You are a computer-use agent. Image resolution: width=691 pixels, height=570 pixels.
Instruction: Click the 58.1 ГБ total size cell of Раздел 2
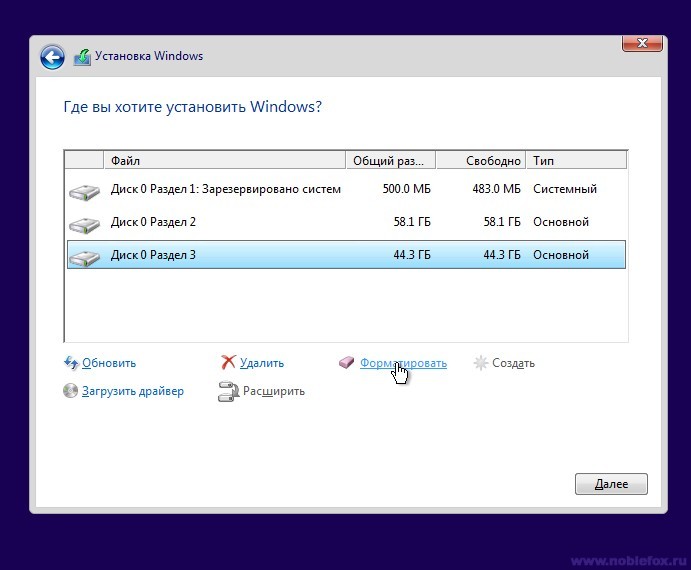[412, 222]
